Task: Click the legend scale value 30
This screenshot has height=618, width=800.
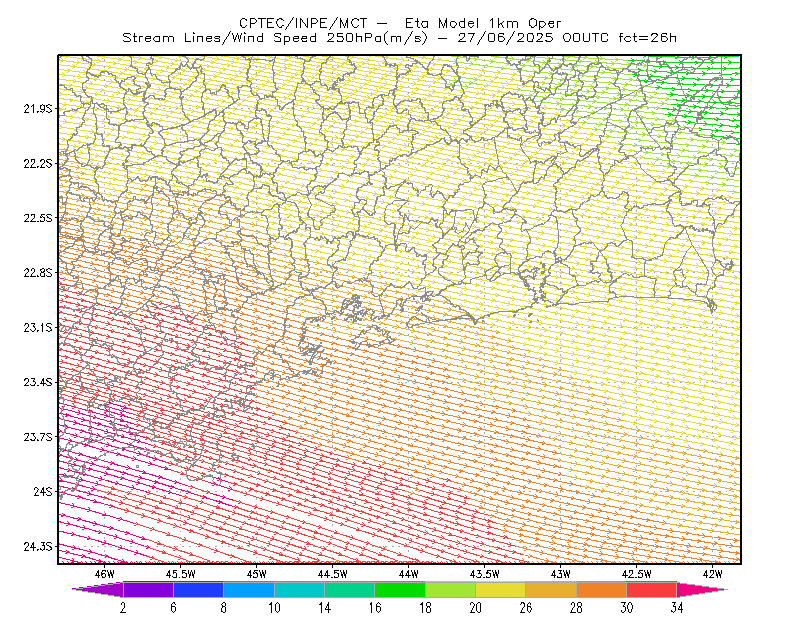Action: tap(627, 608)
